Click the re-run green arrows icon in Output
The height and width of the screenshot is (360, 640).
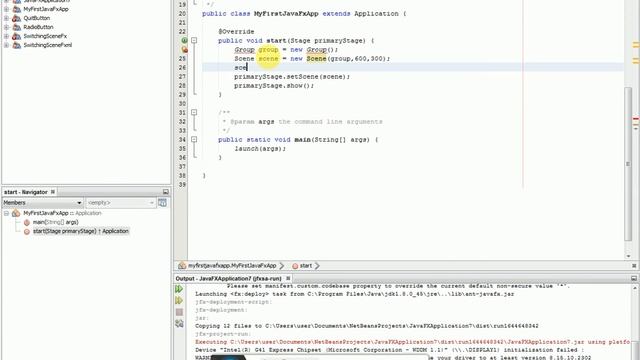[179, 289]
